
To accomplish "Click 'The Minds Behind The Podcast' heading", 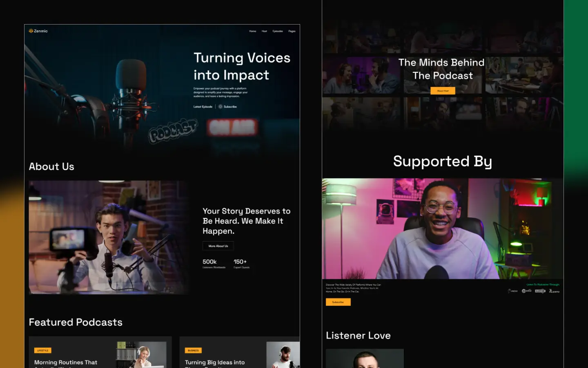I will point(442,69).
